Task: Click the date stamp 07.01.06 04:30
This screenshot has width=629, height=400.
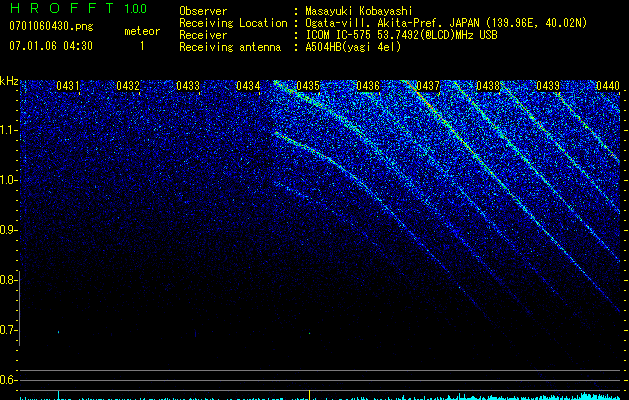Action: 51,46
